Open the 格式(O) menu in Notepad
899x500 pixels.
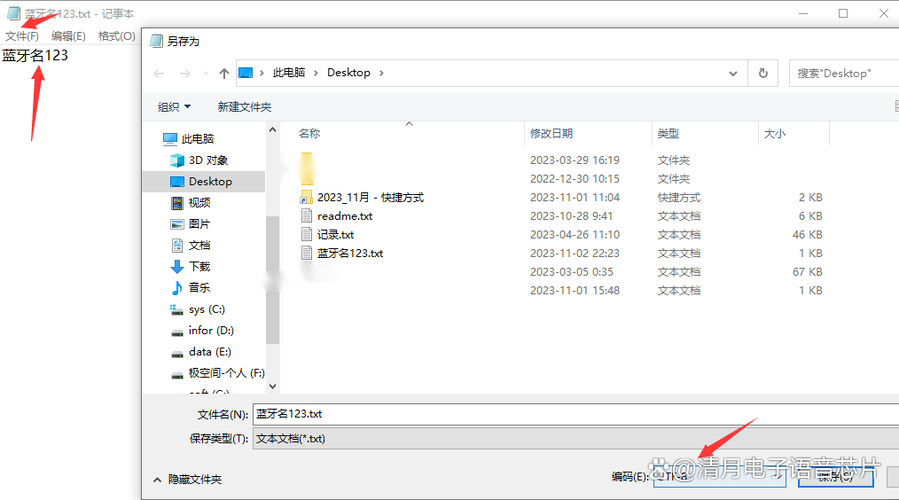point(116,36)
